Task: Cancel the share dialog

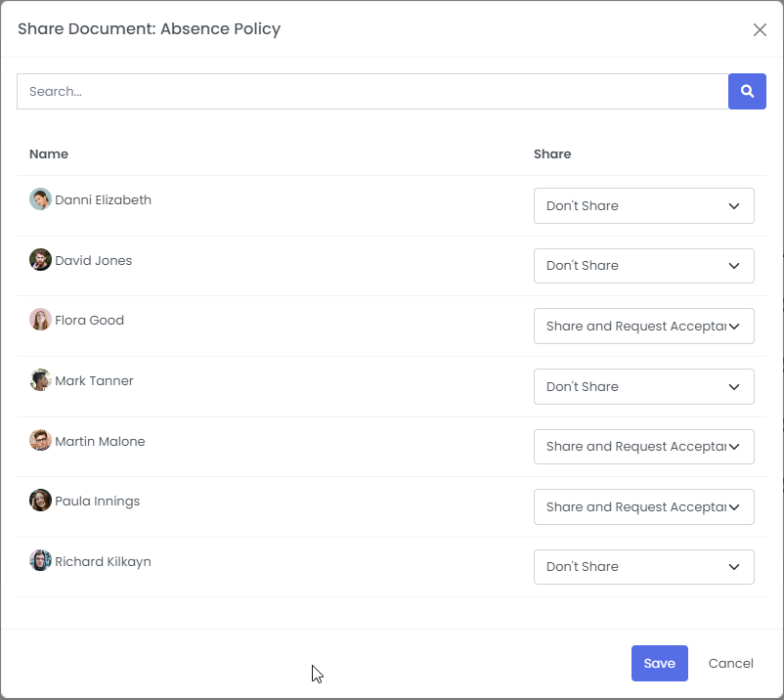Action: click(730, 663)
